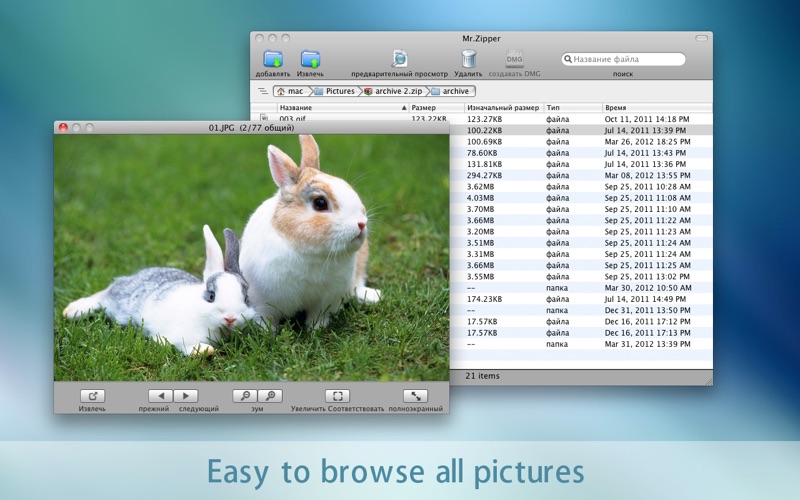Click the zoom in magnifier button

[270, 396]
